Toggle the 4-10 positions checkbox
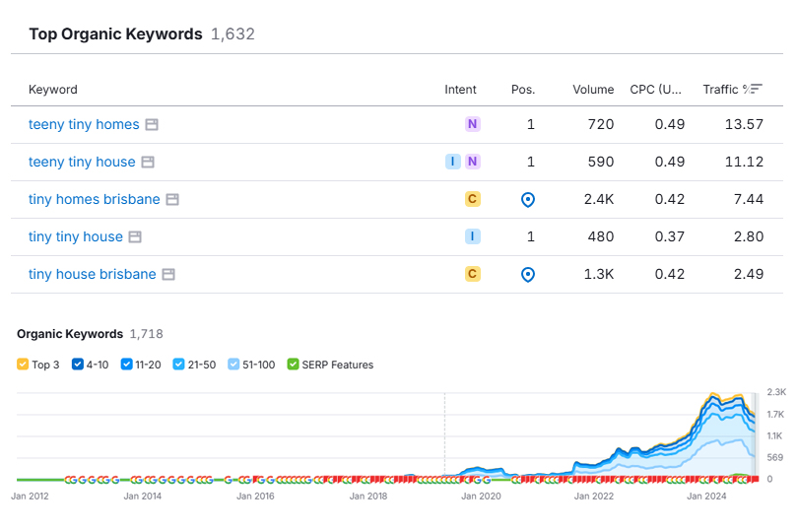The width and height of the screenshot is (798, 532). coord(77,365)
